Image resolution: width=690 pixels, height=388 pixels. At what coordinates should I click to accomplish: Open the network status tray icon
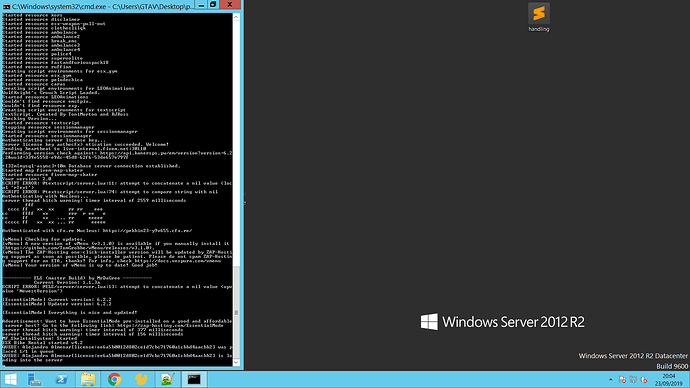633,379
